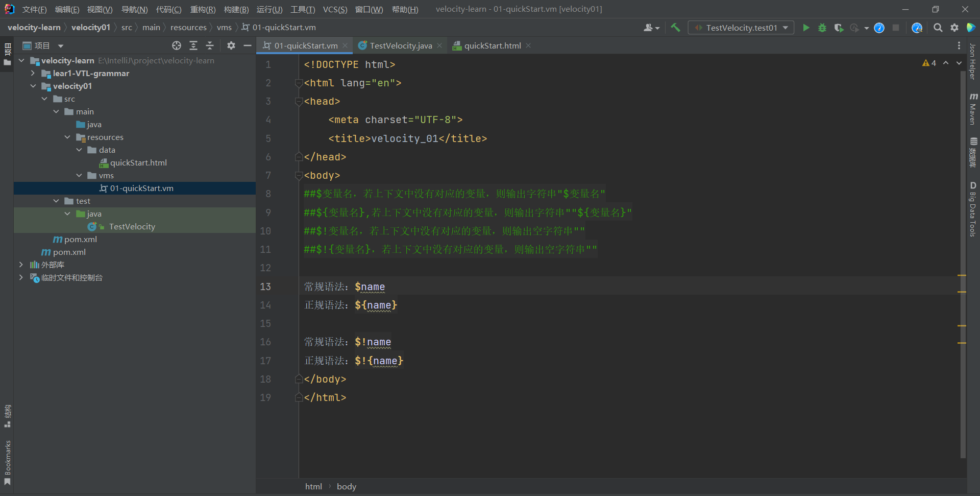Collapse all in project tree
This screenshot has height=496, width=980.
click(x=210, y=45)
